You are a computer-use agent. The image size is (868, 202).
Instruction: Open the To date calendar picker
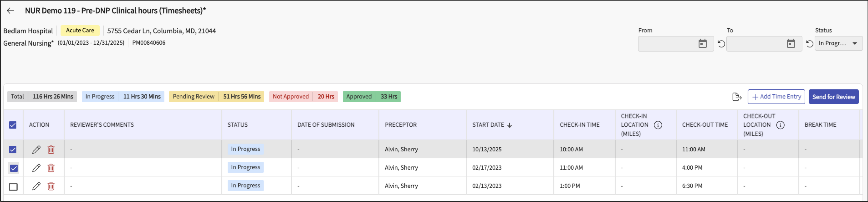791,44
